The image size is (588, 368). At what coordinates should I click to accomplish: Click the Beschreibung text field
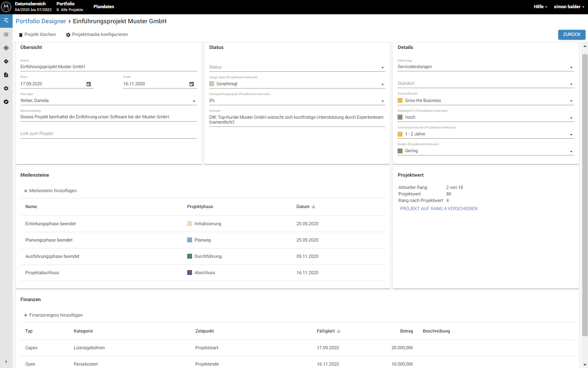pos(108,117)
